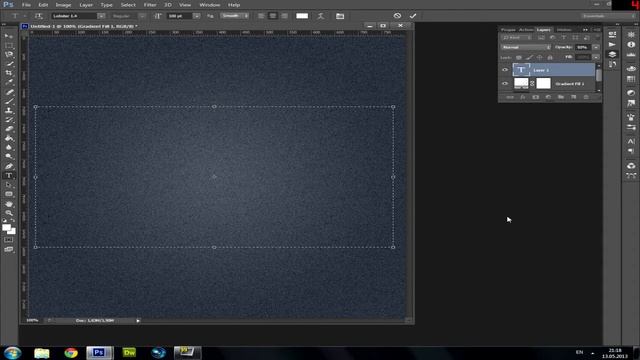Open the font style Regular dropdown
The width and height of the screenshot is (640, 360).
point(142,16)
